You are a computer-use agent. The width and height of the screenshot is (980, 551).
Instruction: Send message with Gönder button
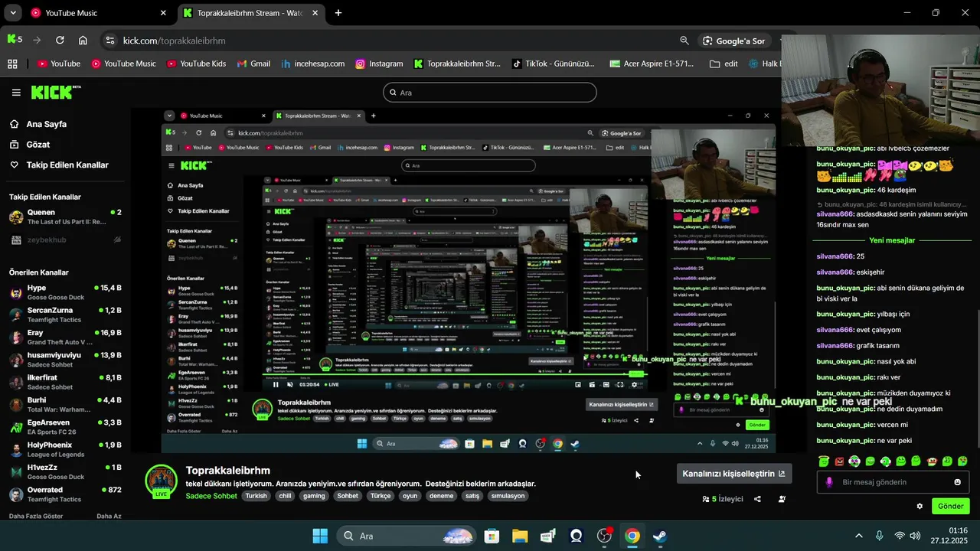tap(951, 506)
